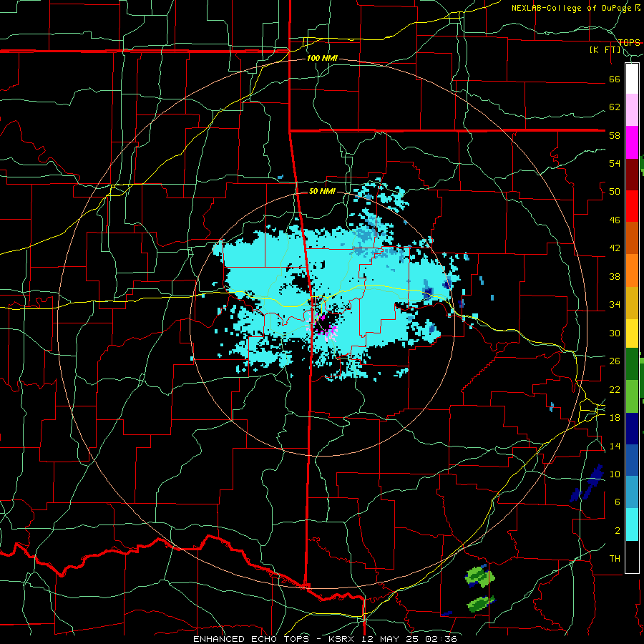Click the dark orange swatch between 46 and 42
The width and height of the screenshot is (644, 644).
pos(632,238)
